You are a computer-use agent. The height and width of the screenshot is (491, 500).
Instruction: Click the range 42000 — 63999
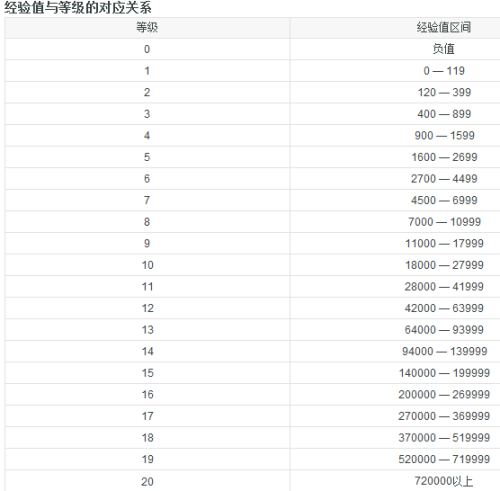pos(444,308)
